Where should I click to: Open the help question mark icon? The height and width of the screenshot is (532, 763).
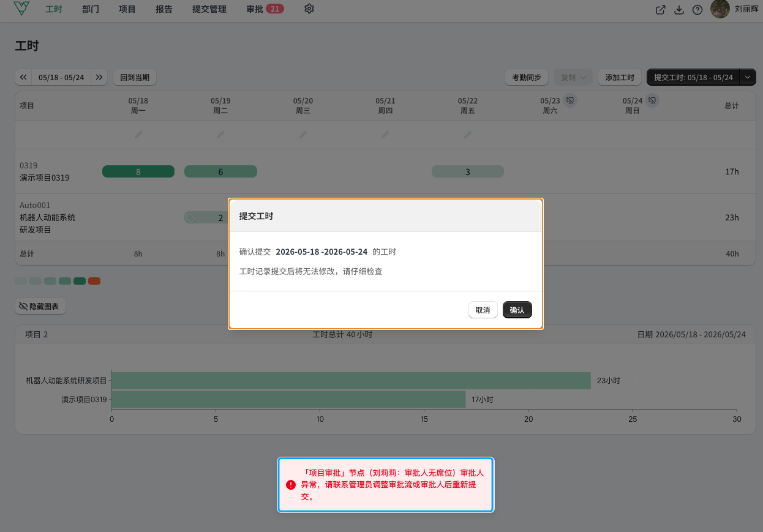click(x=697, y=10)
